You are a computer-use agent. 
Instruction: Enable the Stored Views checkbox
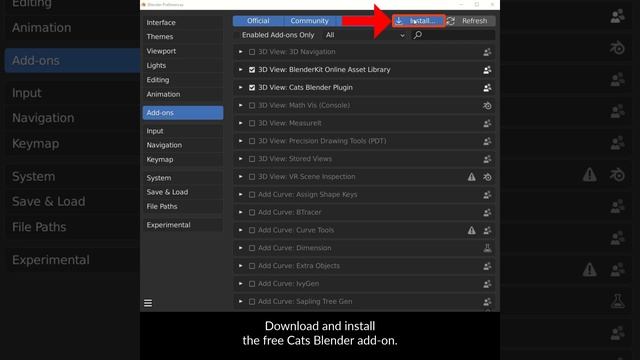tap(252, 159)
